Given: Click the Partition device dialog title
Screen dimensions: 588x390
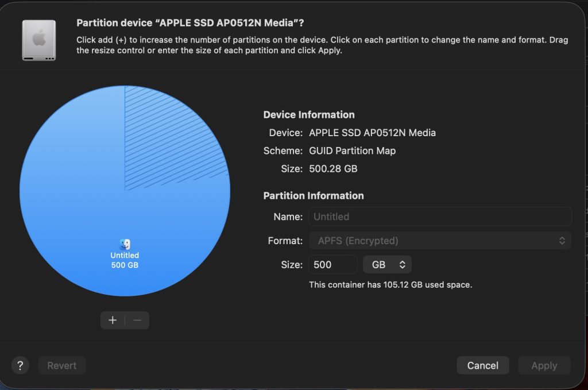Looking at the screenshot, I should click(x=190, y=23).
